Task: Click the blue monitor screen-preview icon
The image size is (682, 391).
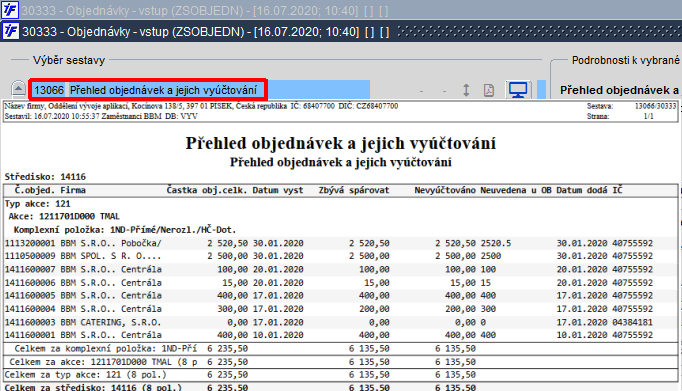Action: point(518,90)
